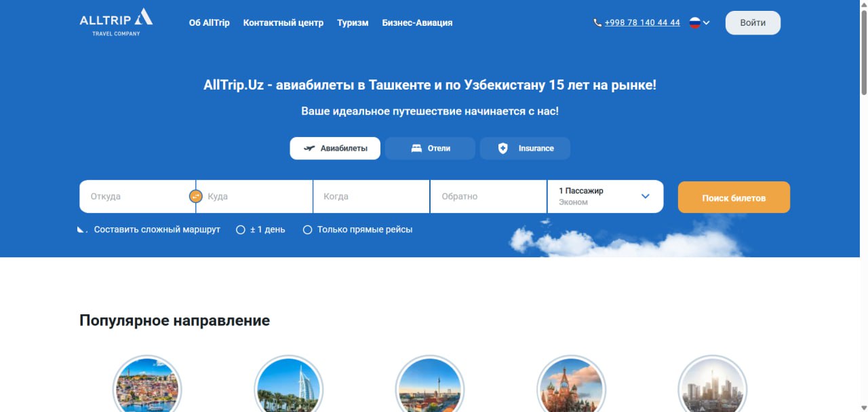Click the vertical page scrollbar

pos(863,51)
